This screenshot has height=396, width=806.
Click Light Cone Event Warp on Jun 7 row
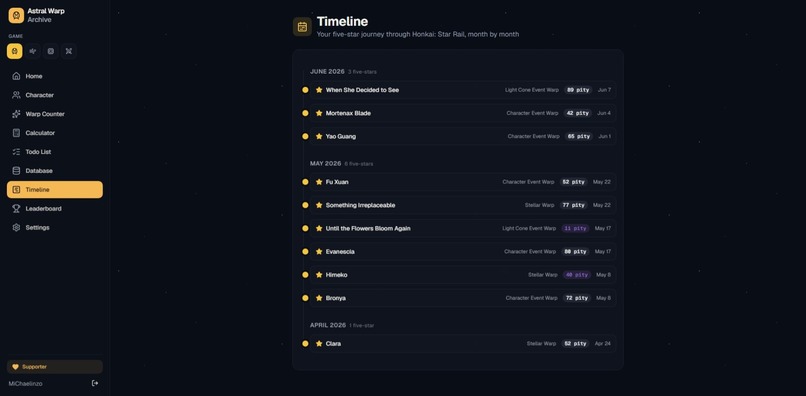[x=532, y=90]
